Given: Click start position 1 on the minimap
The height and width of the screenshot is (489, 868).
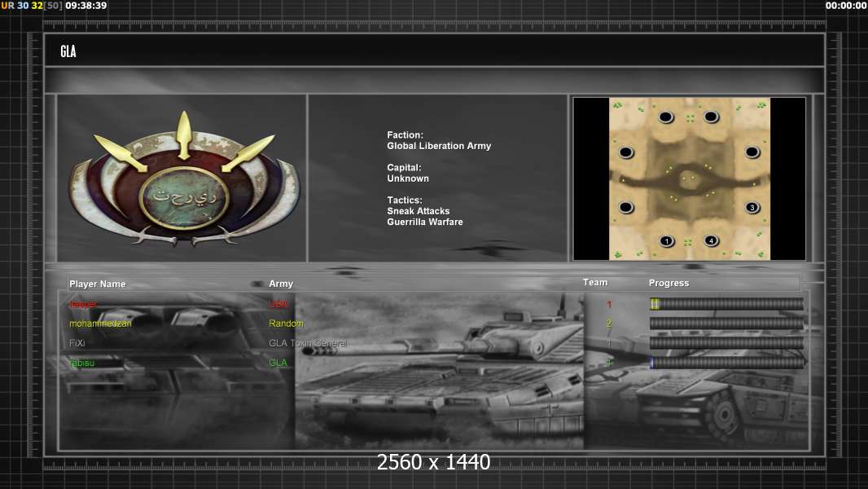Looking at the screenshot, I should pyautogui.click(x=666, y=240).
